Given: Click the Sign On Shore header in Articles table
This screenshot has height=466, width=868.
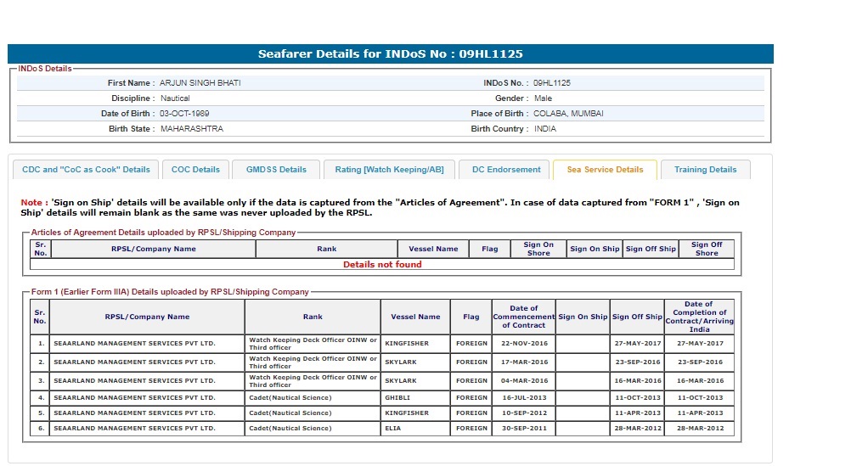Looking at the screenshot, I should tap(538, 249).
